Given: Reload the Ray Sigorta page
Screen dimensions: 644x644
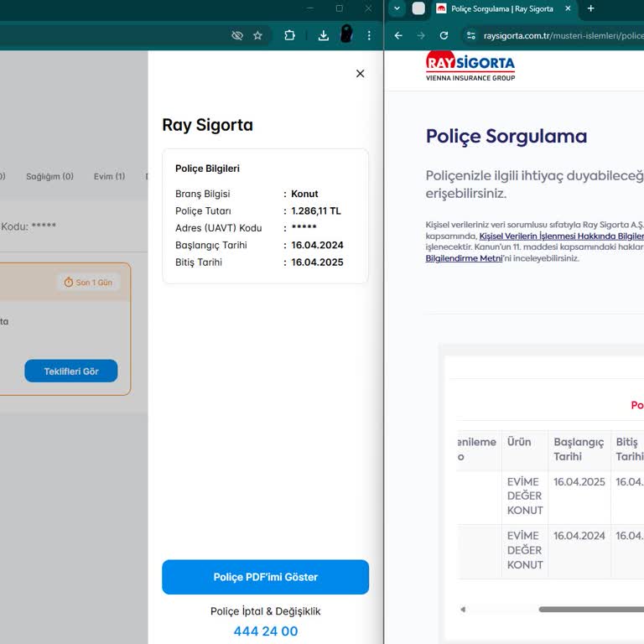Looking at the screenshot, I should (444, 35).
